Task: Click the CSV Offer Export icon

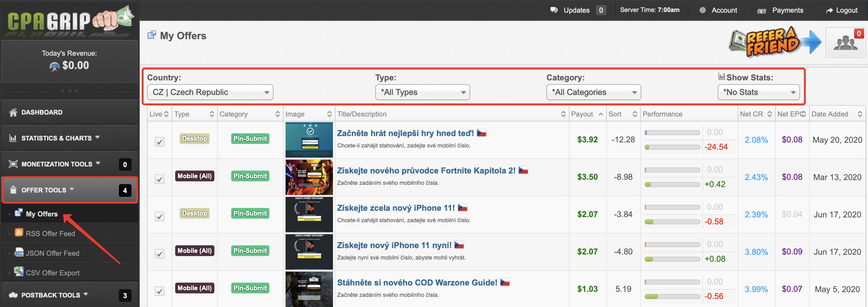Action: (19, 272)
